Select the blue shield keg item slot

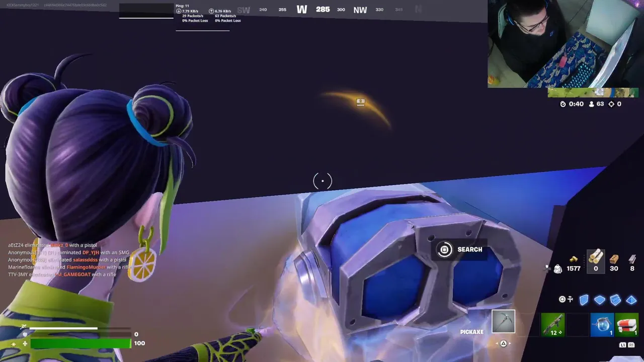coord(602,324)
